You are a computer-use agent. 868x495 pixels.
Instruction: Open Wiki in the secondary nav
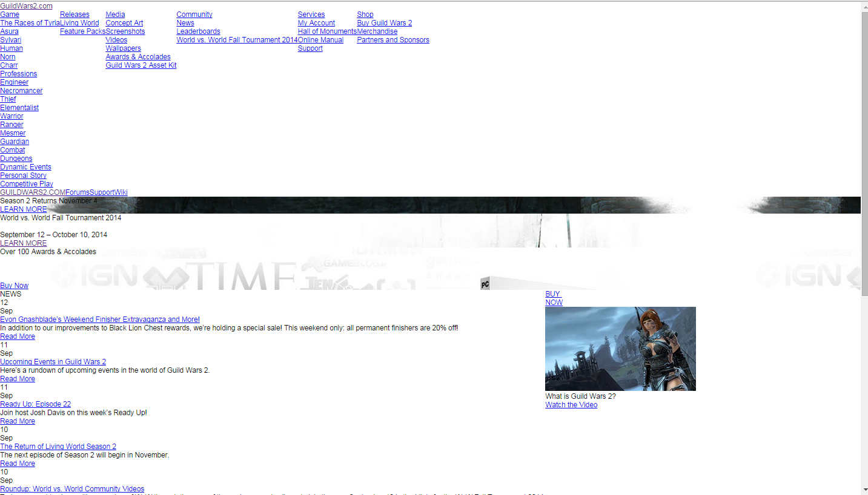tap(121, 192)
